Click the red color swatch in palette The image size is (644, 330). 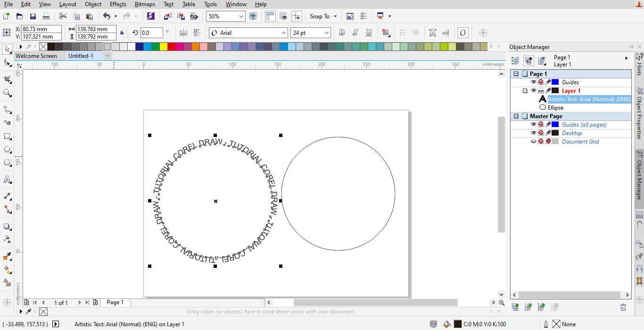[171, 47]
